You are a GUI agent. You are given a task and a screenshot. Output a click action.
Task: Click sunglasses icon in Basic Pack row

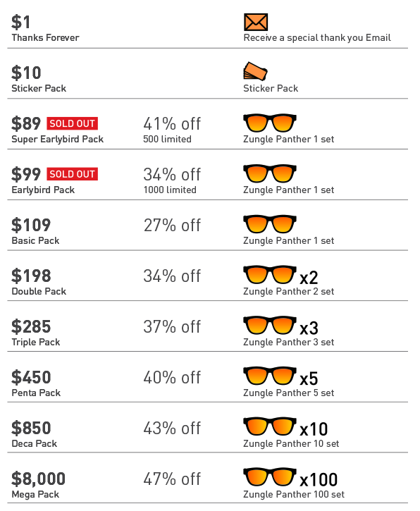tap(270, 224)
